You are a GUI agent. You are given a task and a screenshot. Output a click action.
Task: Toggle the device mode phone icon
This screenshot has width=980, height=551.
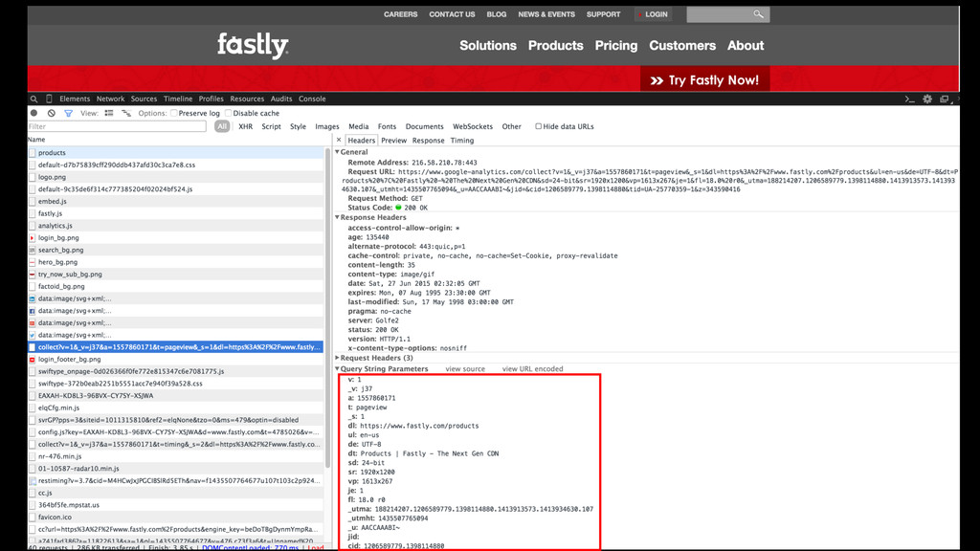(x=49, y=99)
